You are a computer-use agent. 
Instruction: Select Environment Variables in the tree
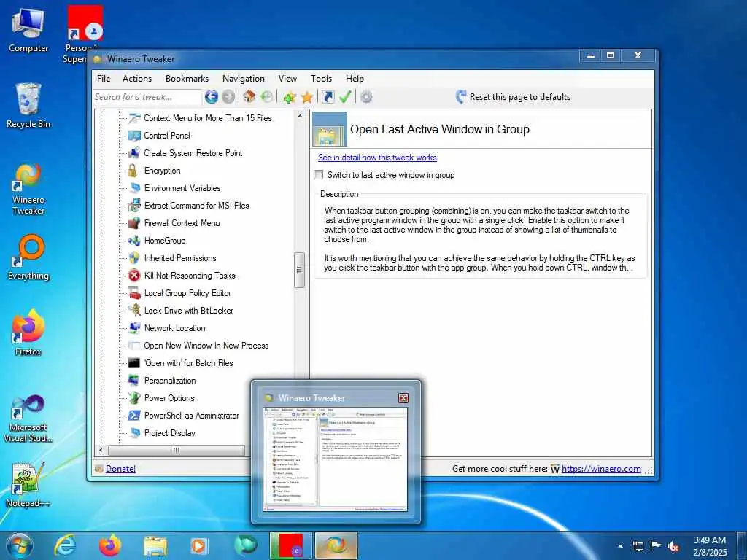(182, 188)
